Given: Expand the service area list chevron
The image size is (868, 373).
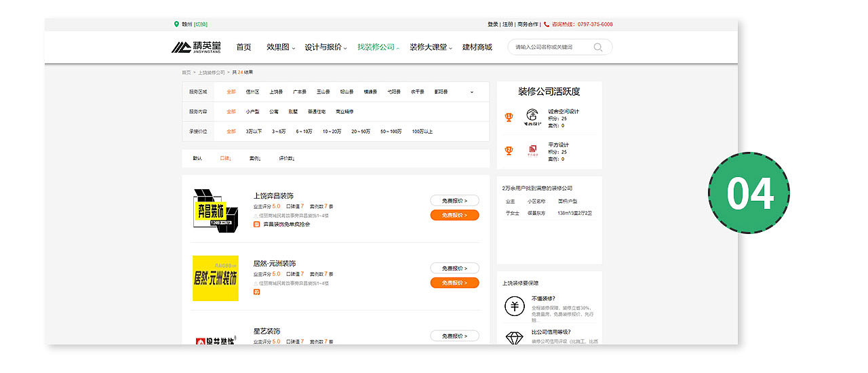Looking at the screenshot, I should point(472,92).
